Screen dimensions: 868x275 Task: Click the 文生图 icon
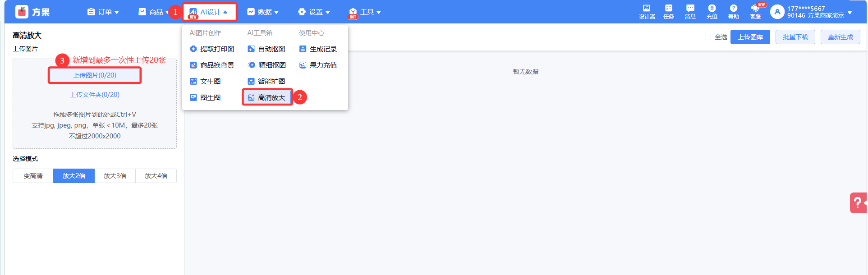pos(193,81)
